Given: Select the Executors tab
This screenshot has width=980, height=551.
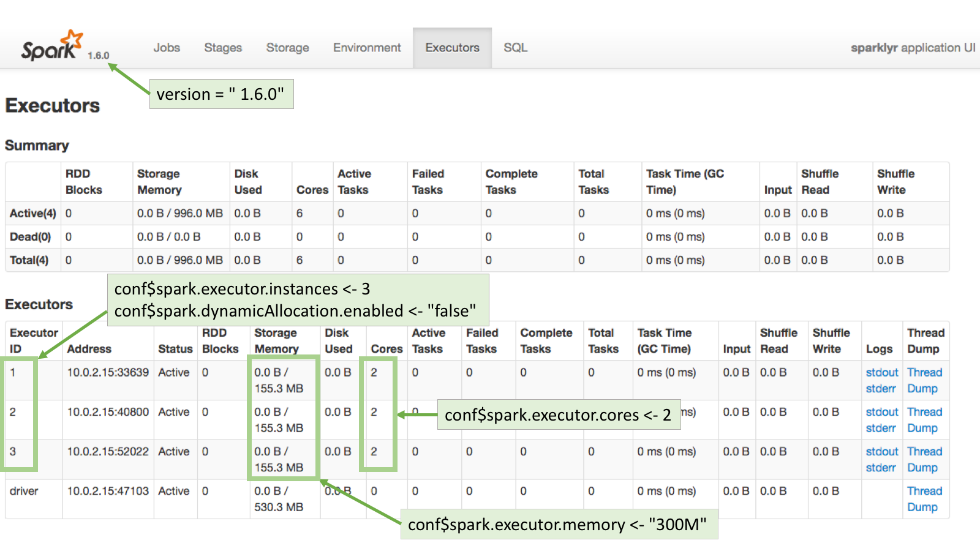Looking at the screenshot, I should click(452, 48).
